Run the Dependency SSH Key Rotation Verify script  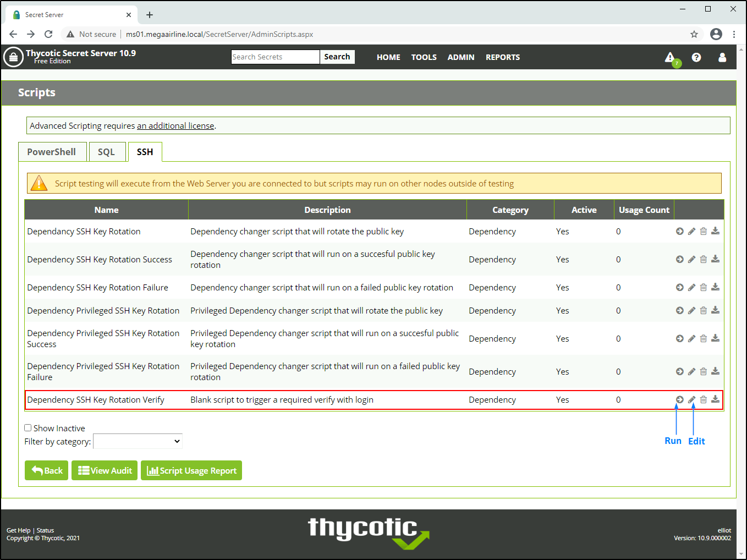point(680,400)
